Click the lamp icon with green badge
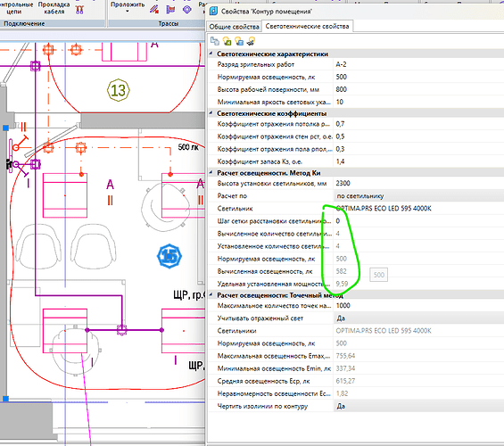 [x=227, y=41]
